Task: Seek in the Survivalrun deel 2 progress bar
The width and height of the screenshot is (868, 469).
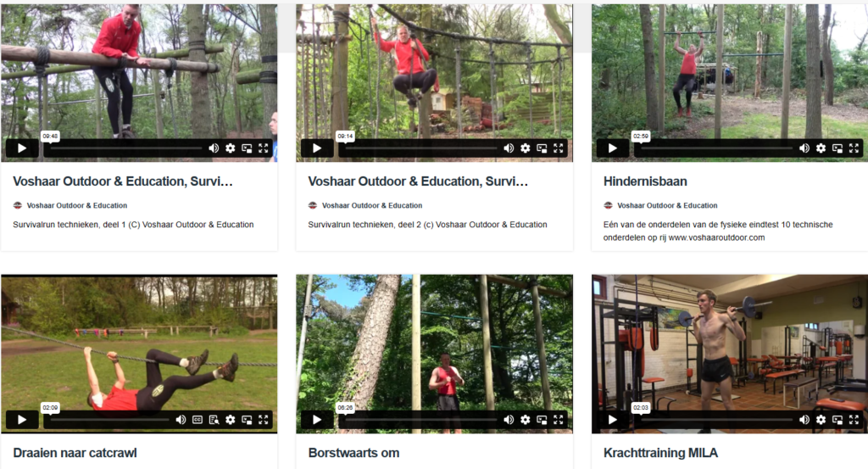Action: (x=420, y=148)
